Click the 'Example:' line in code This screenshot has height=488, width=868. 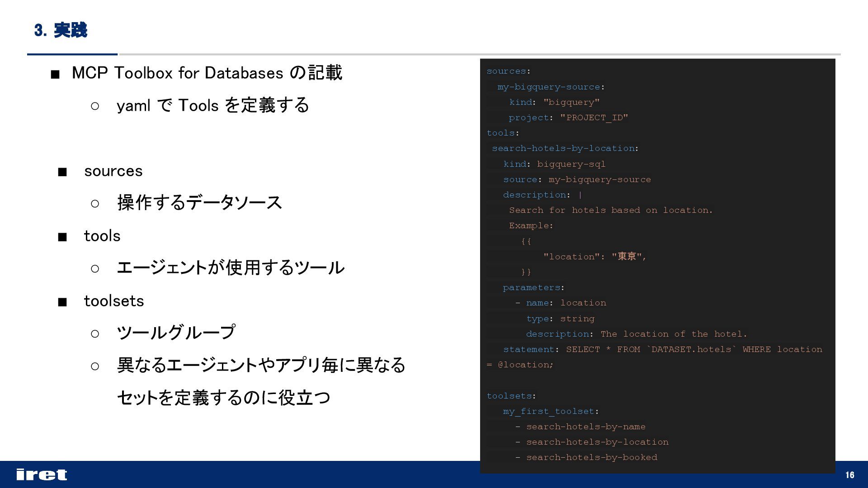tap(531, 225)
